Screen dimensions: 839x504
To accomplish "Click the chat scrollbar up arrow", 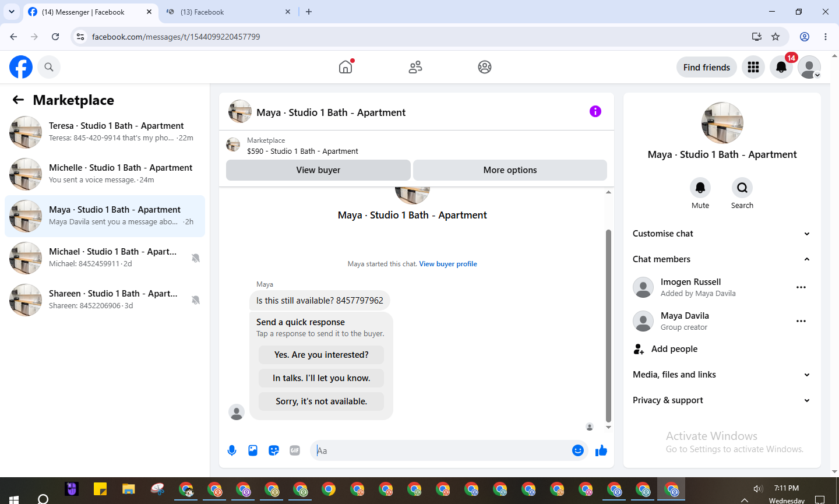I will click(x=608, y=192).
